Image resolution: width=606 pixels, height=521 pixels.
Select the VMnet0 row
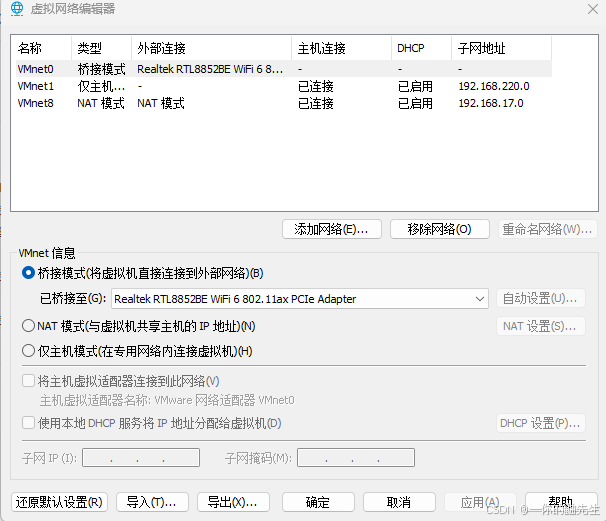(x=284, y=69)
